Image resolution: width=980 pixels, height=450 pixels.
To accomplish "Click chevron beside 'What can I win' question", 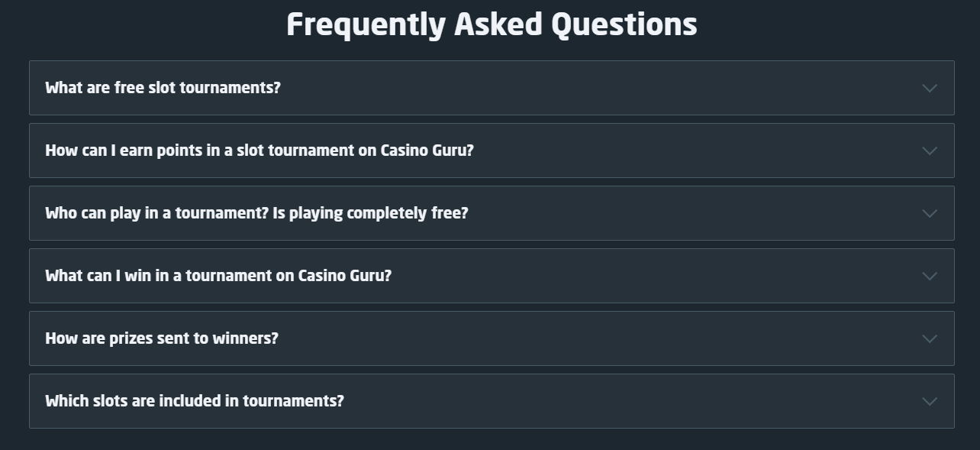I will pyautogui.click(x=929, y=276).
